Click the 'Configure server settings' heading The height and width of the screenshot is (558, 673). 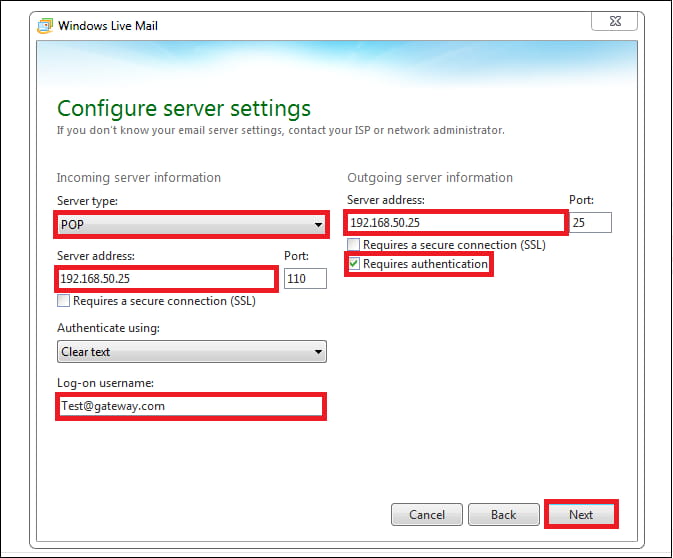pos(184,108)
